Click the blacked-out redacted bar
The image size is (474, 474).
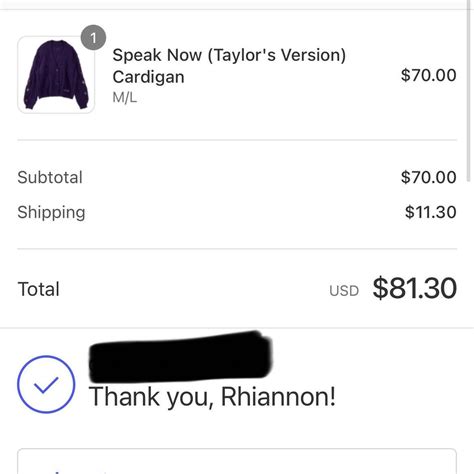click(181, 357)
